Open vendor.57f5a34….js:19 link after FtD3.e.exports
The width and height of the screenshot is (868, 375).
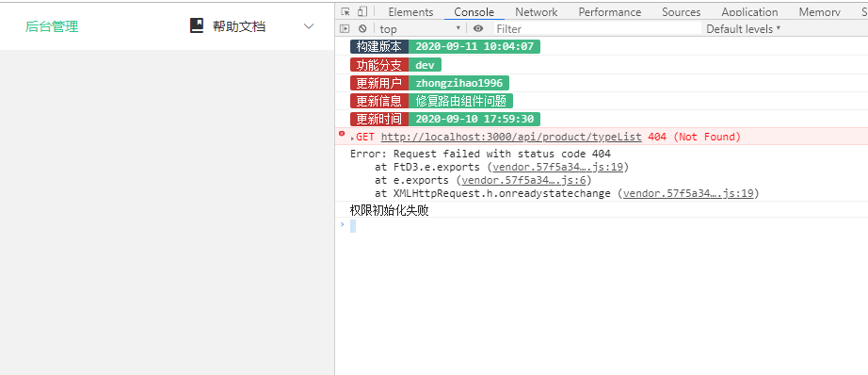tap(558, 167)
